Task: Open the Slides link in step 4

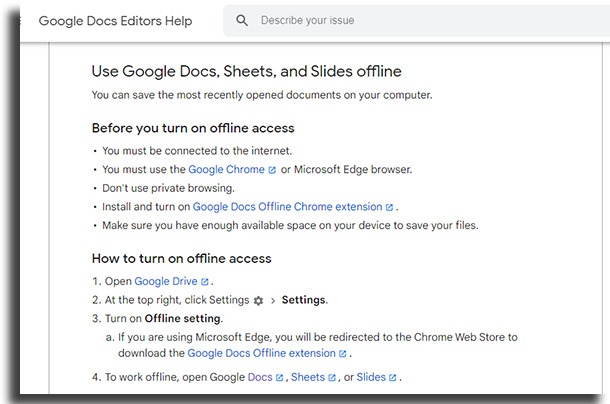Action: tap(371, 377)
